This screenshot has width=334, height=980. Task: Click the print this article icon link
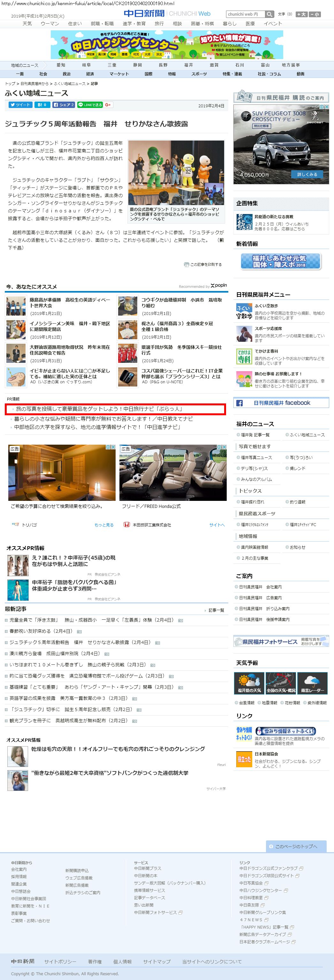click(x=203, y=264)
